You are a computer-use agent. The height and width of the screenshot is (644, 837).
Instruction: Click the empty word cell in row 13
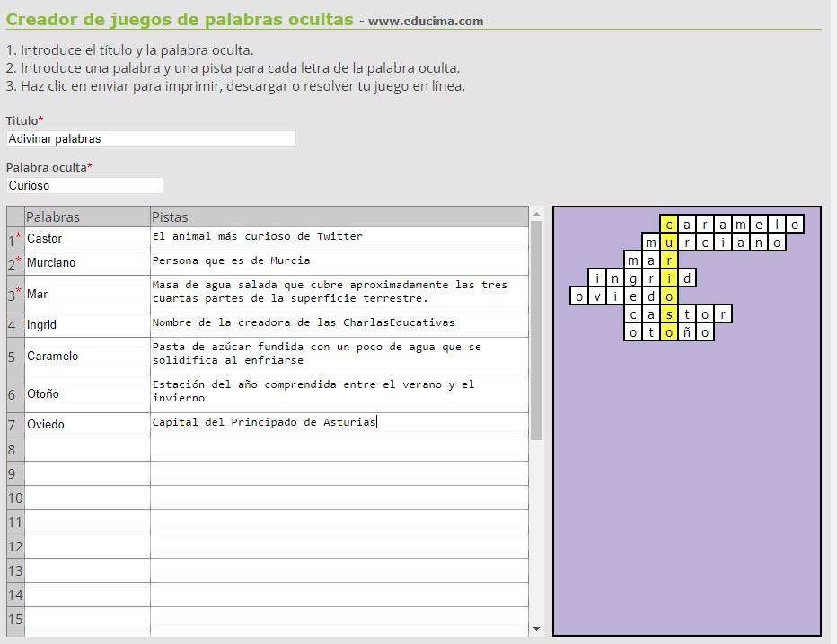(x=87, y=571)
